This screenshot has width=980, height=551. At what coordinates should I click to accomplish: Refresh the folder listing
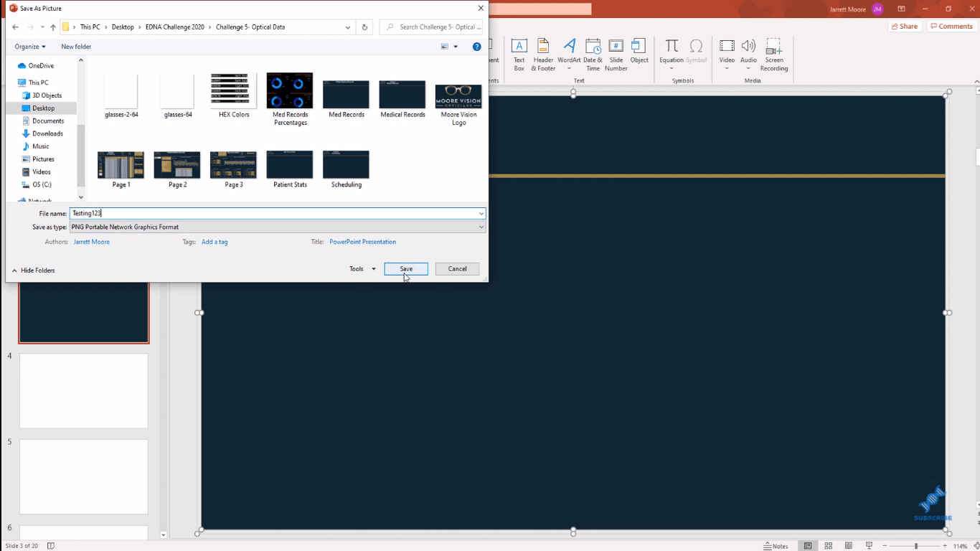tap(364, 27)
